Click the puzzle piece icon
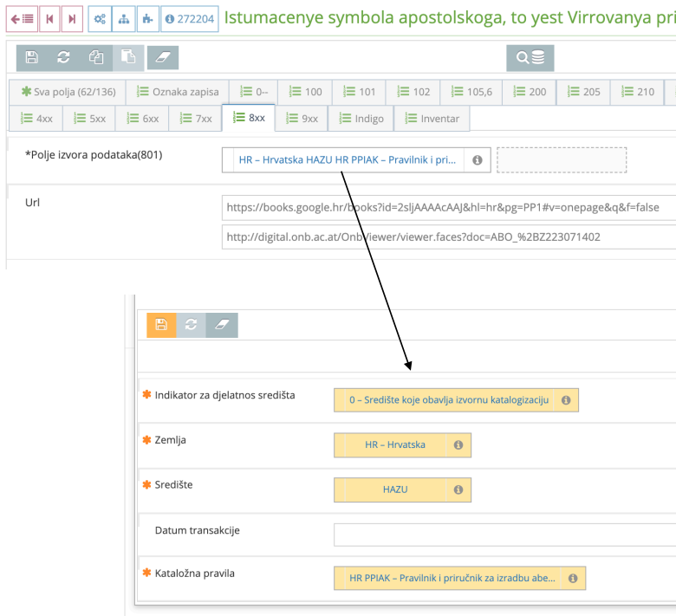Viewport: 676px width, 616px height. [148, 19]
